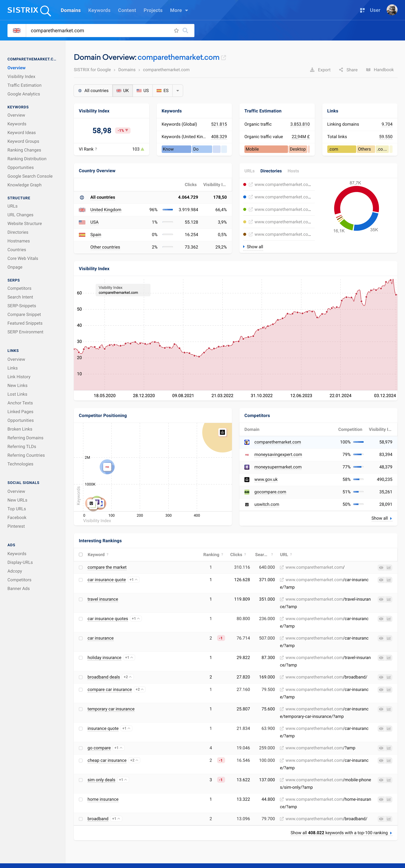Click the external link icon beside domain title
Image resolution: width=405 pixels, height=868 pixels.
(223, 58)
